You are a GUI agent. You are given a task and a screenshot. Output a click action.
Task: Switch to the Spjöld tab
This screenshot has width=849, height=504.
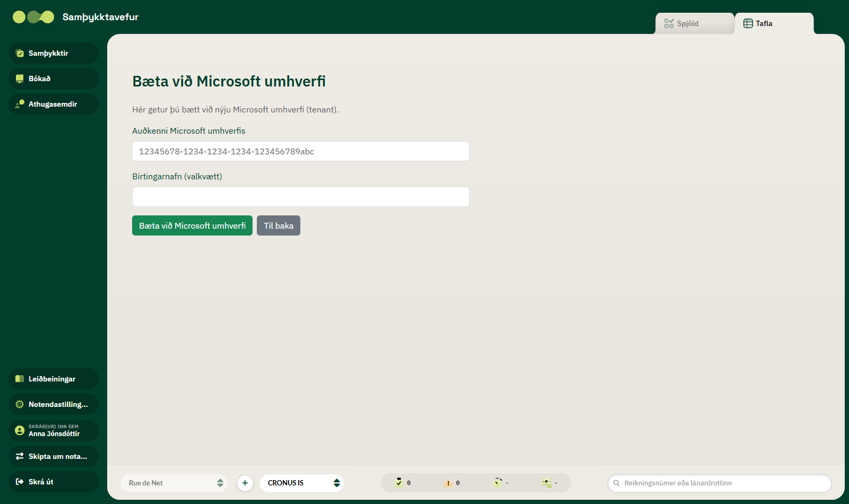click(695, 23)
